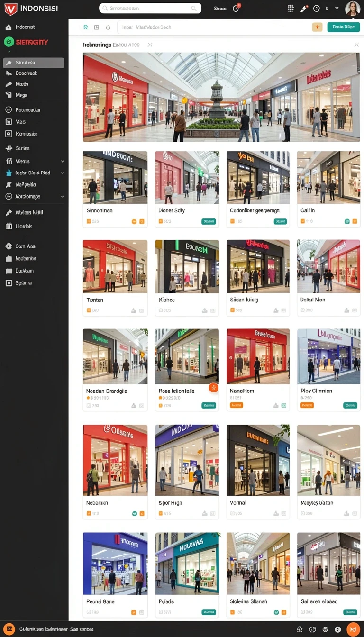The height and width of the screenshot is (637, 364).
Task: Click the teal refresh icon in toolbar
Action: tap(86, 27)
